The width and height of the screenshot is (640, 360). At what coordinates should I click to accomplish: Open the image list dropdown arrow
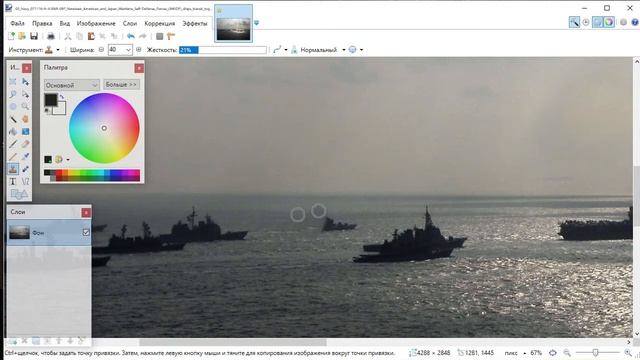tap(256, 23)
